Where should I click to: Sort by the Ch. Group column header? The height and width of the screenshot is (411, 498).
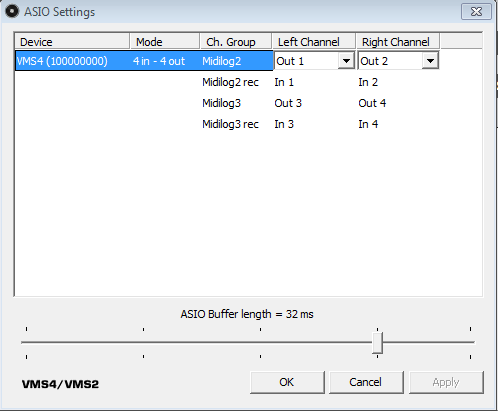pyautogui.click(x=236, y=42)
